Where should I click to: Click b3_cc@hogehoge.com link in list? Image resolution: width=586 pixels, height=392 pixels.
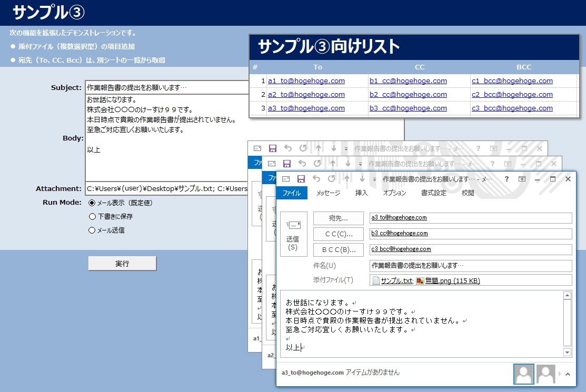(408, 108)
